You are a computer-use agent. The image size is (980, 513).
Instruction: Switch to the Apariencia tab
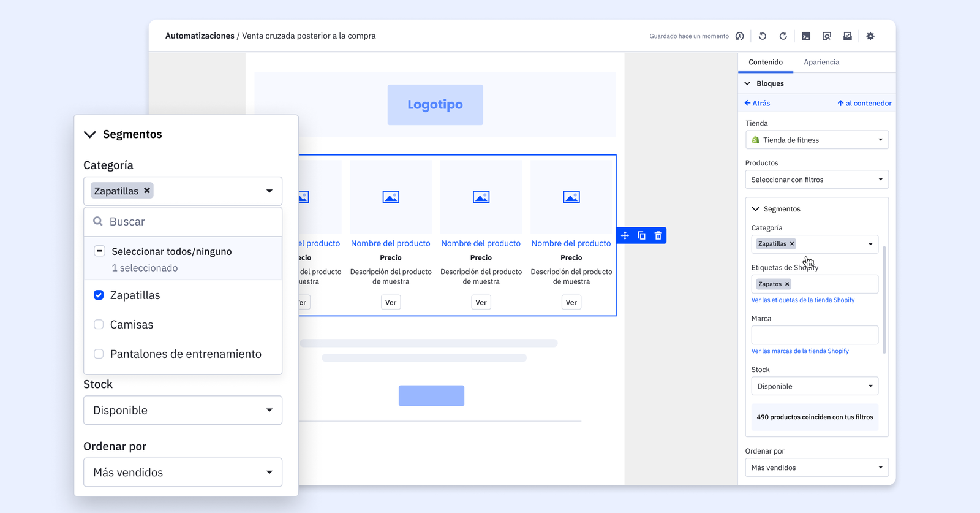pyautogui.click(x=821, y=62)
